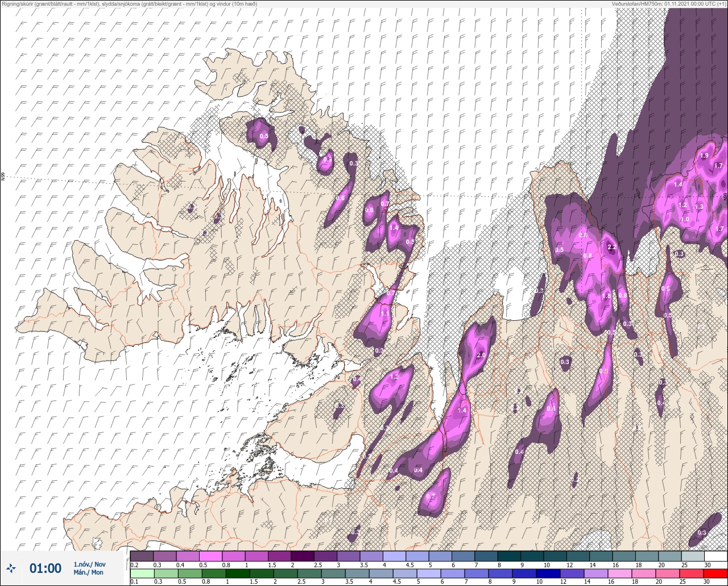Select the white upper legend swatch at 30
The height and width of the screenshot is (586, 728).
pos(716,556)
